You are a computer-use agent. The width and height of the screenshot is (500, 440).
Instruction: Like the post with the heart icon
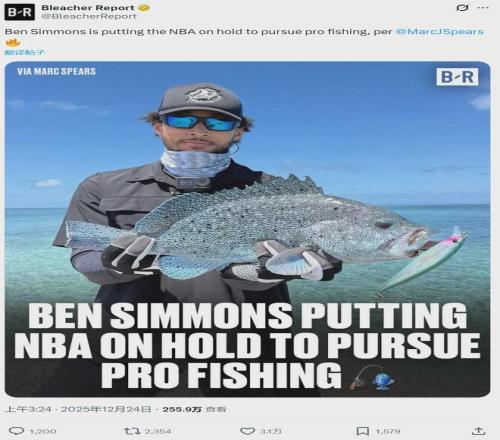point(247,431)
